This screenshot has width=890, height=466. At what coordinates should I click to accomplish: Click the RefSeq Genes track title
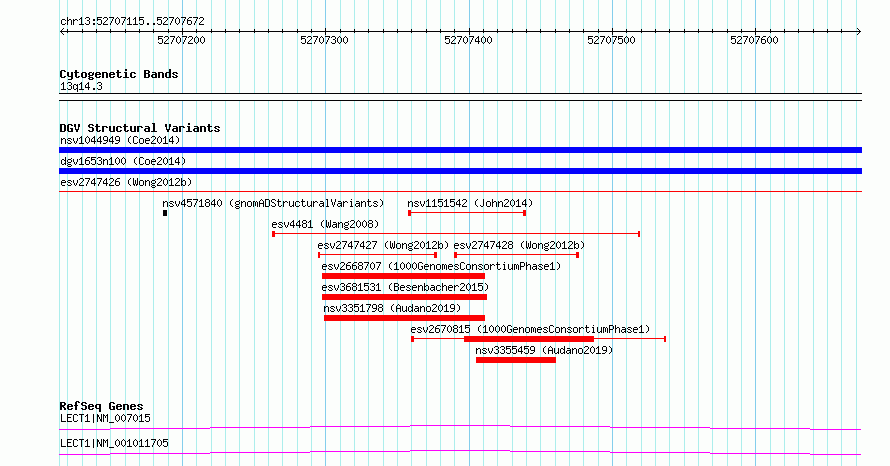pos(102,406)
